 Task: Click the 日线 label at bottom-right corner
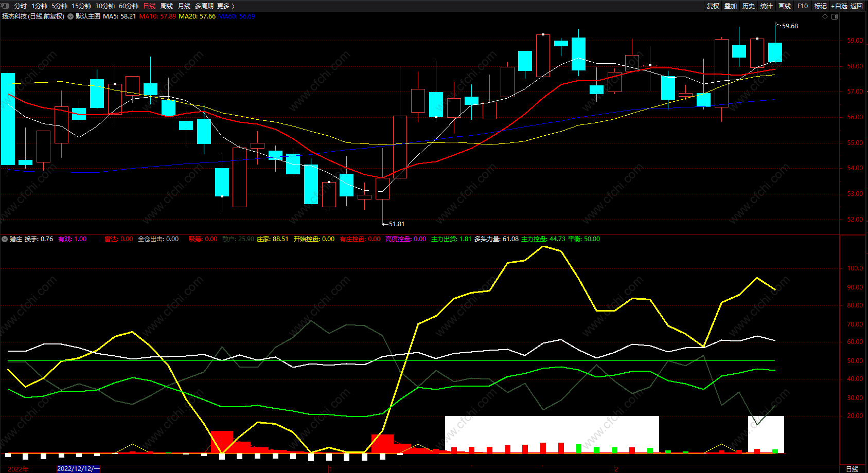pos(853,469)
